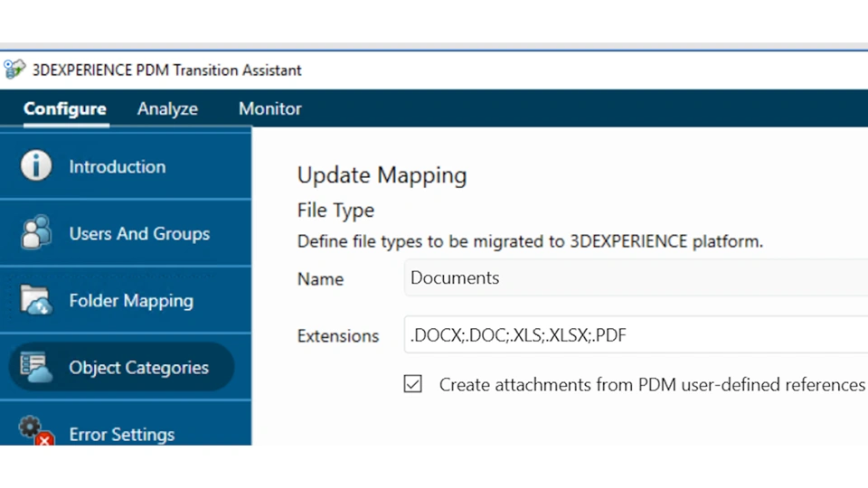This screenshot has width=868, height=488.
Task: Click the Folder Mapping folder-cloud icon
Action: [x=36, y=300]
